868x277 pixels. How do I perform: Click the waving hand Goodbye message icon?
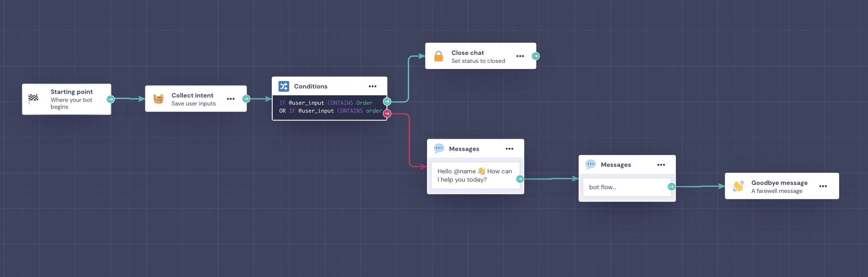pos(738,186)
